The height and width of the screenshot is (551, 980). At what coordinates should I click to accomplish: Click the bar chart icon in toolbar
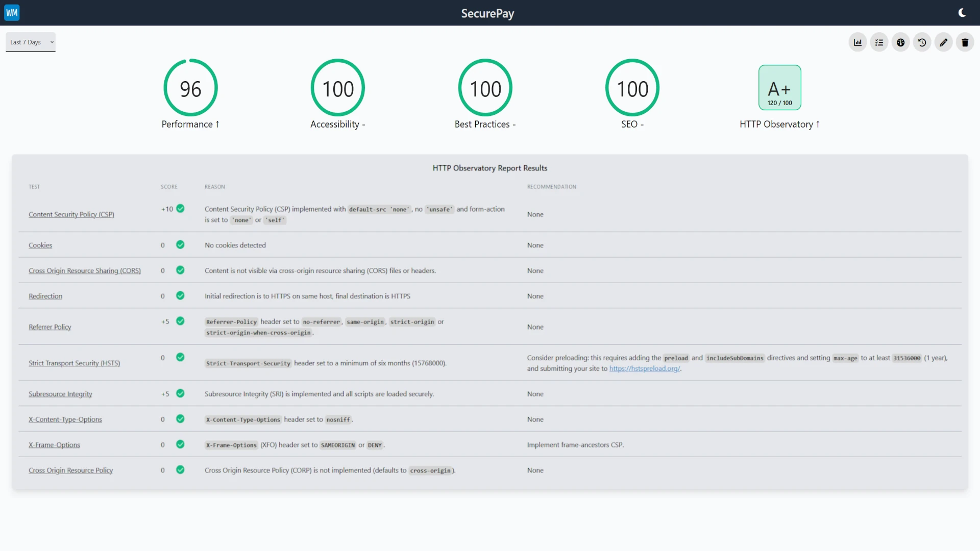pyautogui.click(x=857, y=42)
